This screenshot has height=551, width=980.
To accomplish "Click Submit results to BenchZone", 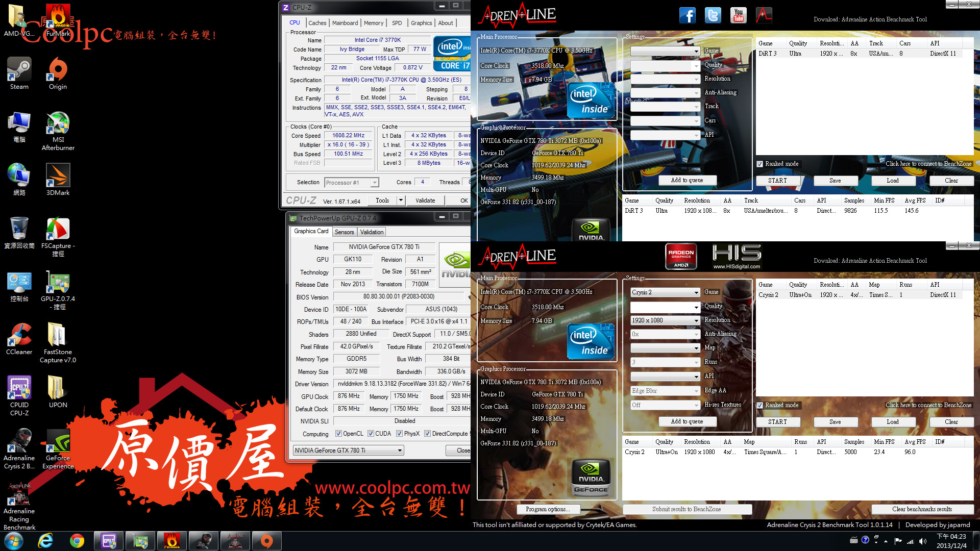I will coord(687,509).
